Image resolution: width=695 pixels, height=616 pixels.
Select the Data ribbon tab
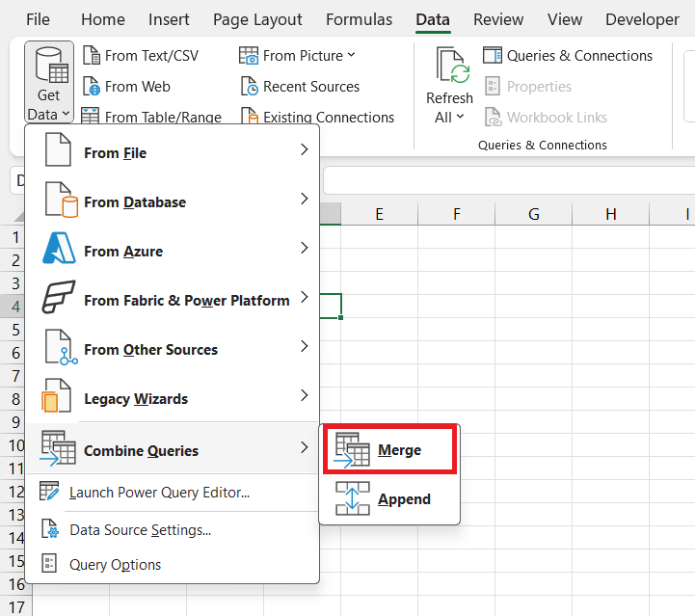point(433,19)
